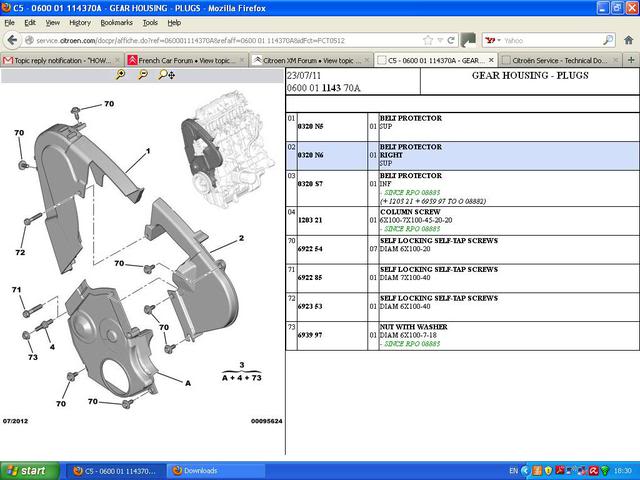Click the zoom in magnifier icon
The height and width of the screenshot is (480, 640).
(x=120, y=74)
